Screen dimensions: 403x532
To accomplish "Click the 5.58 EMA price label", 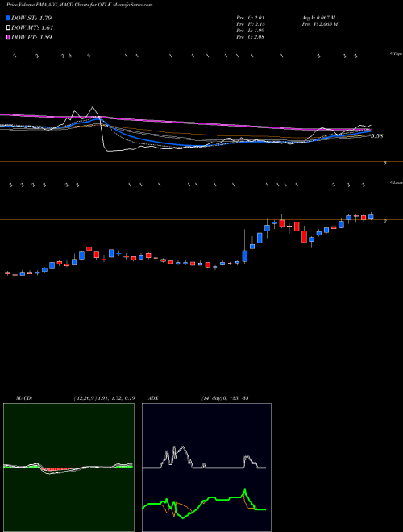I will click(376, 136).
